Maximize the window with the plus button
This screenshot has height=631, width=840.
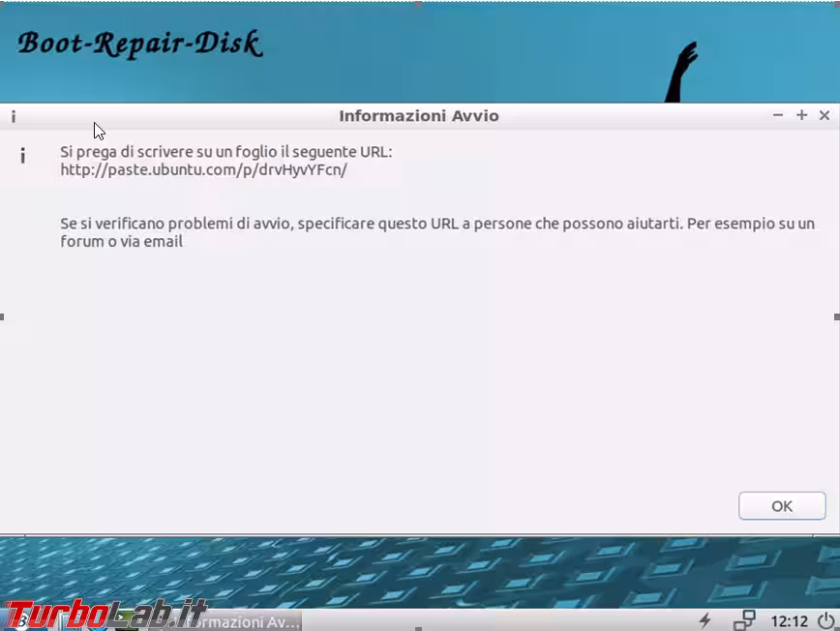coord(801,115)
